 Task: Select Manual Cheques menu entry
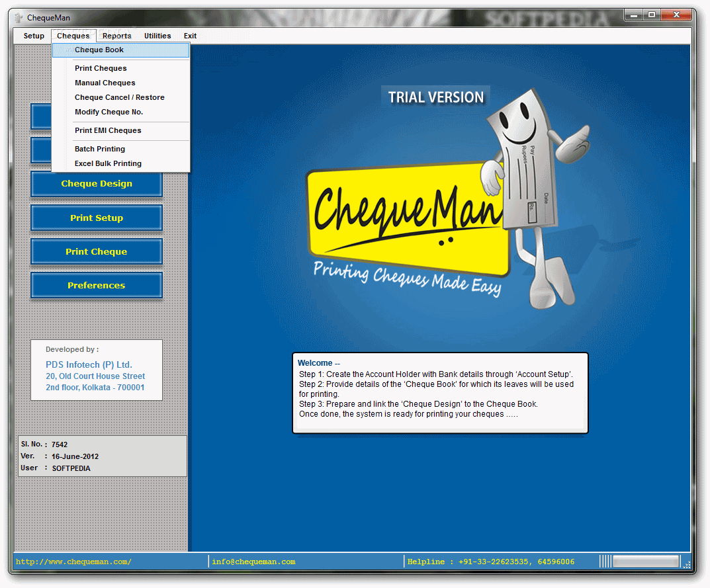[x=121, y=83]
